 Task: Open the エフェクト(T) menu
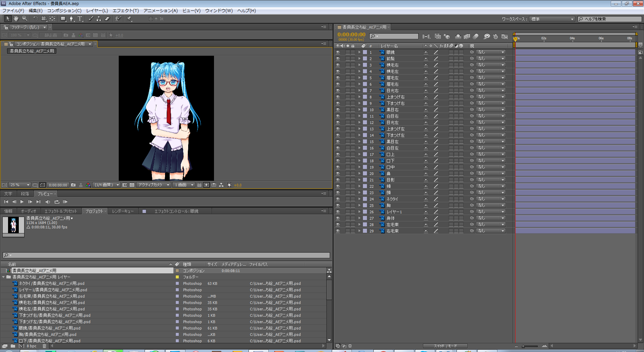point(125,11)
